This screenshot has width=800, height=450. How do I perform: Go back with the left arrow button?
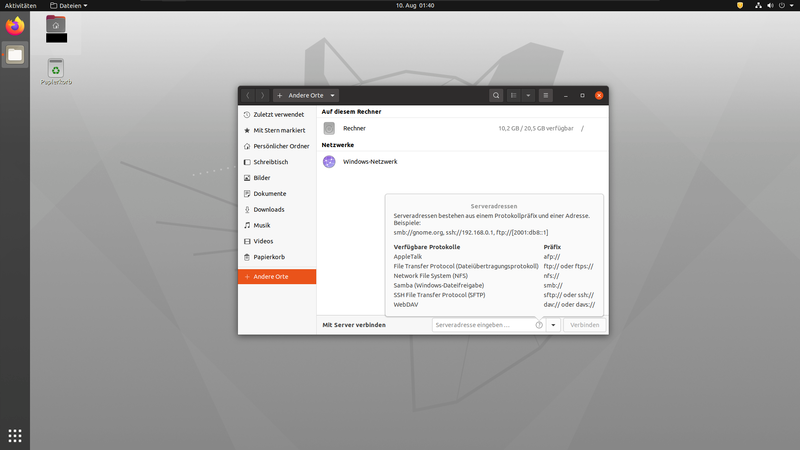248,95
